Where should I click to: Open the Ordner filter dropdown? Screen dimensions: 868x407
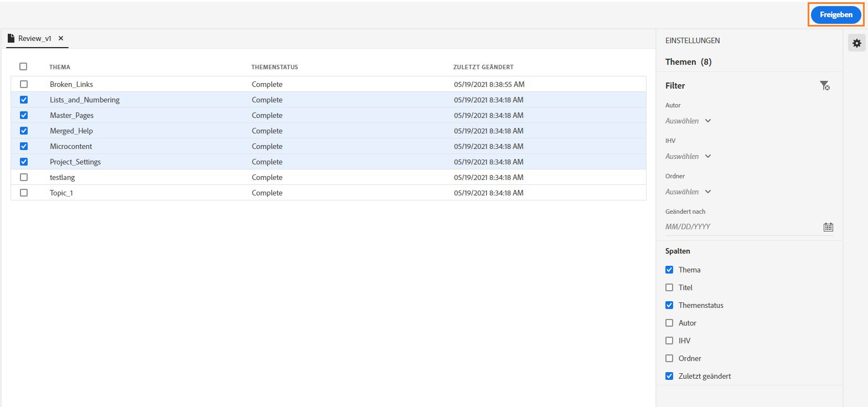click(688, 192)
